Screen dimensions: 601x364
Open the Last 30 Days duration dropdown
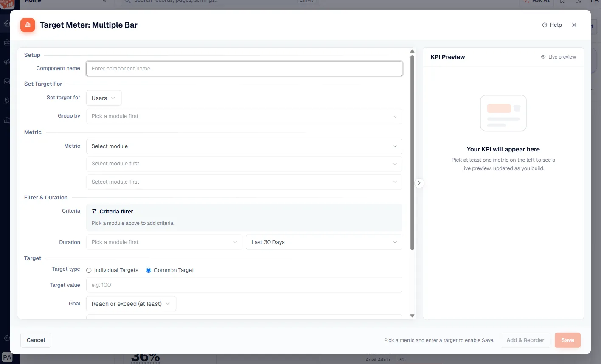tap(324, 242)
